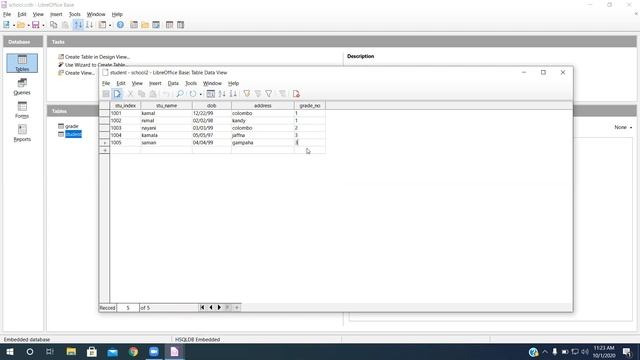Open New dropdown arrow in main toolbar
Image resolution: width=640 pixels, height=360 pixels.
point(13,25)
